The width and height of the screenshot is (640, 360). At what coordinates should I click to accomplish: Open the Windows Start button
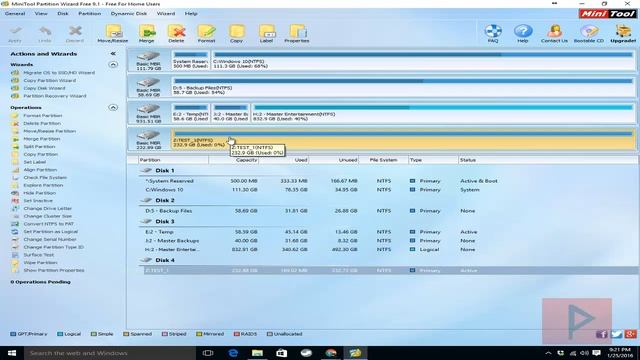[x=12, y=353]
